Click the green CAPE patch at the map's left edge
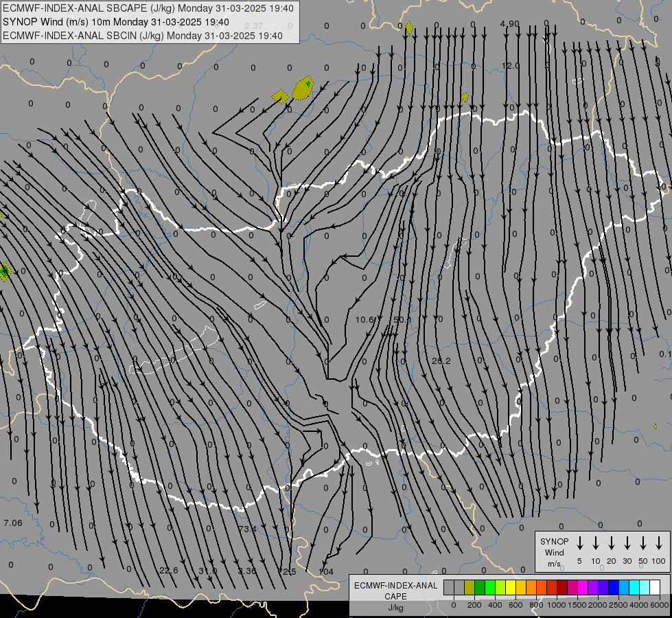This screenshot has width=672, height=618. coord(4,271)
